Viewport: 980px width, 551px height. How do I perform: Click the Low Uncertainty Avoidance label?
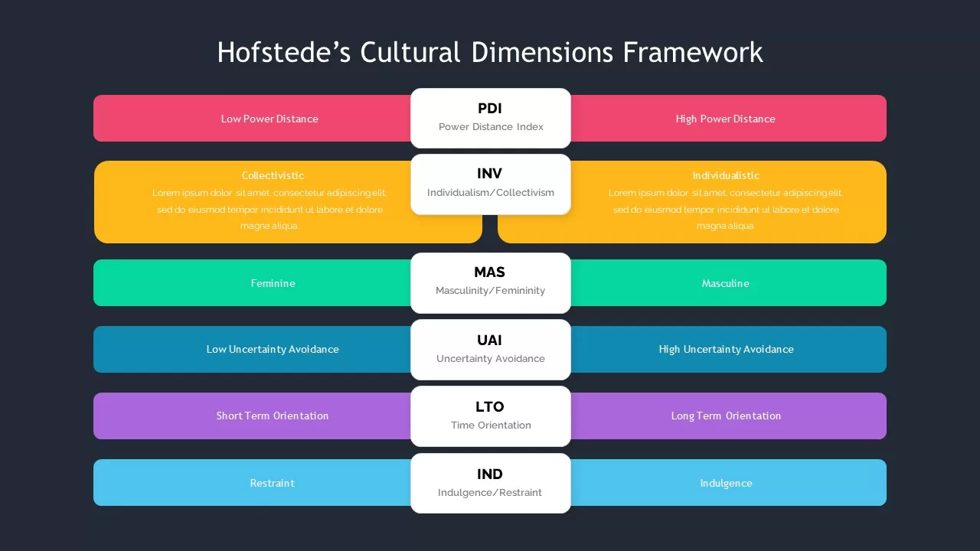[273, 349]
